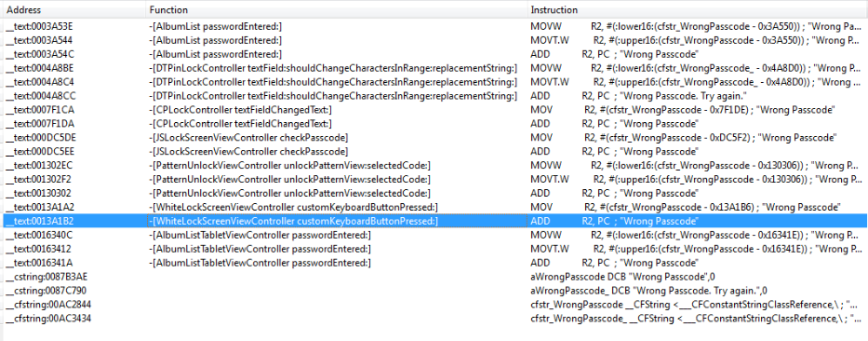This screenshot has height=341, width=868.
Task: Select the CPLockController MOV row at 0007F1CA
Action: pyautogui.click(x=434, y=109)
